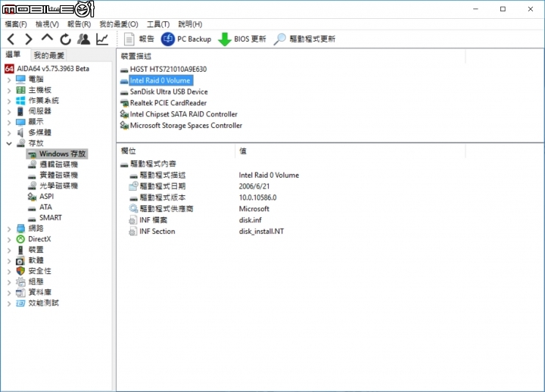This screenshot has width=545, height=392.
Task: Open the graph chart icon in toolbar
Action: coord(102,39)
